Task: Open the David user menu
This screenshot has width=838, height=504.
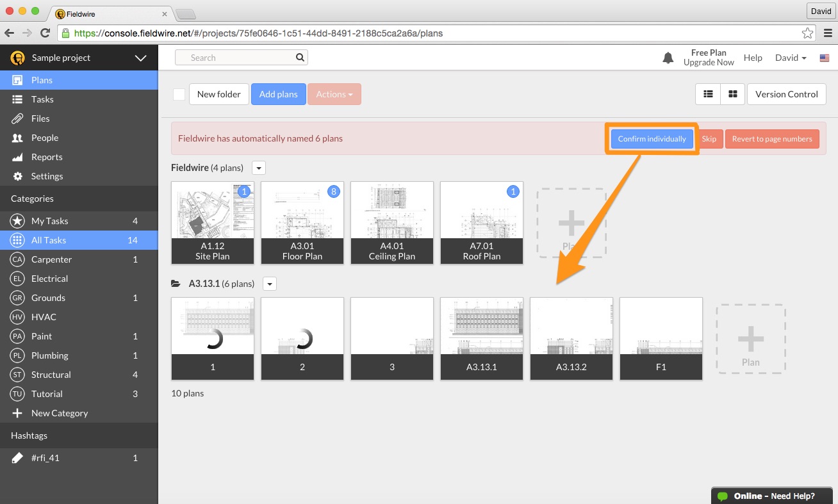Action: click(x=791, y=58)
